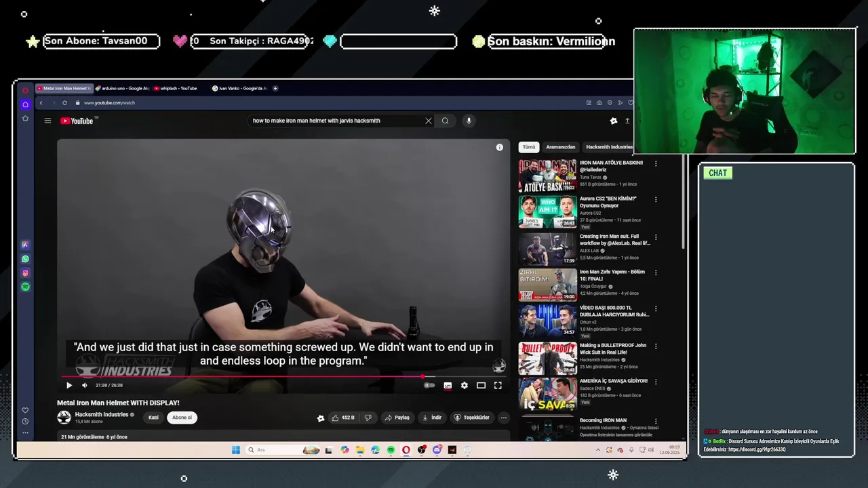Image resolution: width=868 pixels, height=488 pixels.
Task: Open options menu for AMERİKA İÇ SAVAŞA GİDİYOR
Action: click(x=656, y=382)
